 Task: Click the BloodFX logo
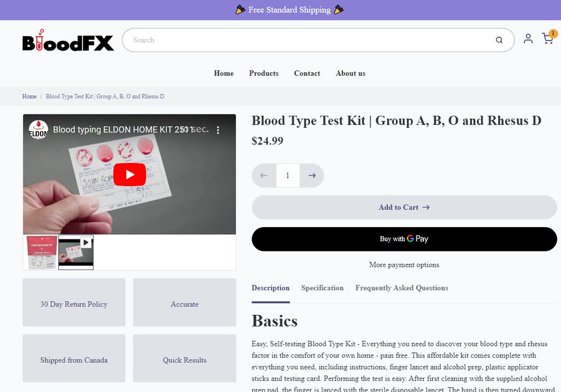click(68, 40)
